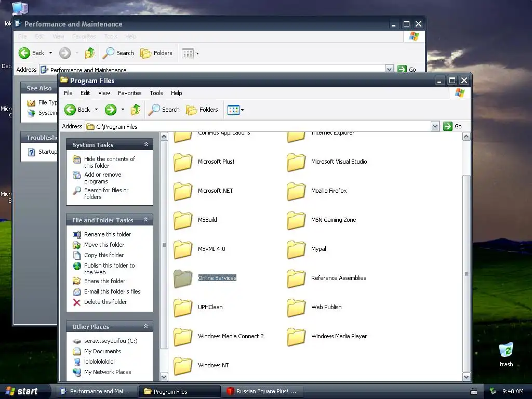This screenshot has height=399, width=532.
Task: Select the MSXML 4.0 folder icon
Action: (x=183, y=249)
